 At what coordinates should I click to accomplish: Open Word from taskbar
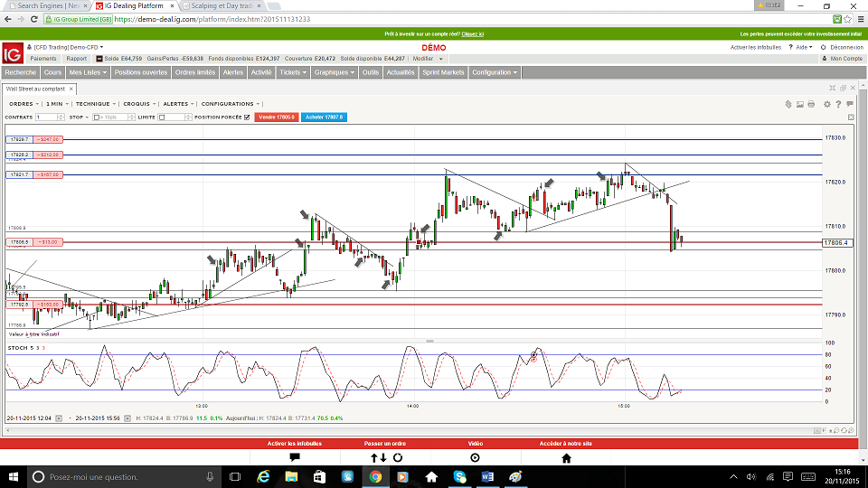coord(487,476)
